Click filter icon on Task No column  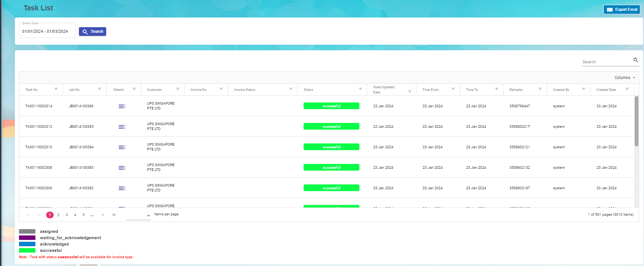click(x=56, y=89)
